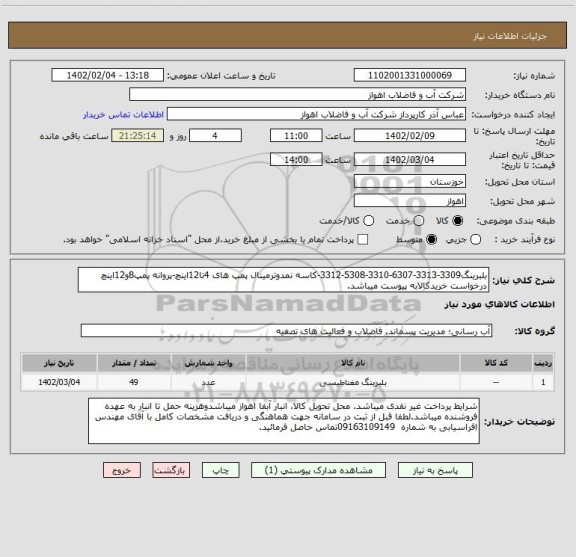Open مشاهده مدارک پیوستی (1) button
The height and width of the screenshot is (557, 576).
(318, 470)
